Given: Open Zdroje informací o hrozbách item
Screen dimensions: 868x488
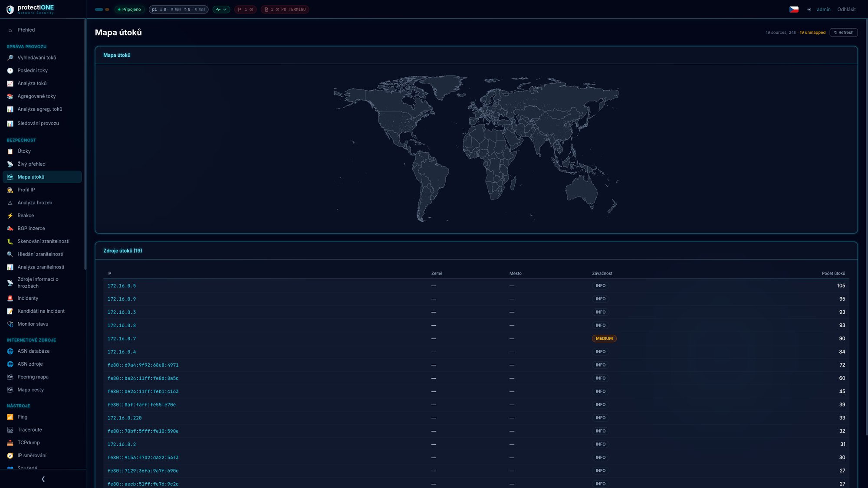Looking at the screenshot, I should [x=42, y=283].
